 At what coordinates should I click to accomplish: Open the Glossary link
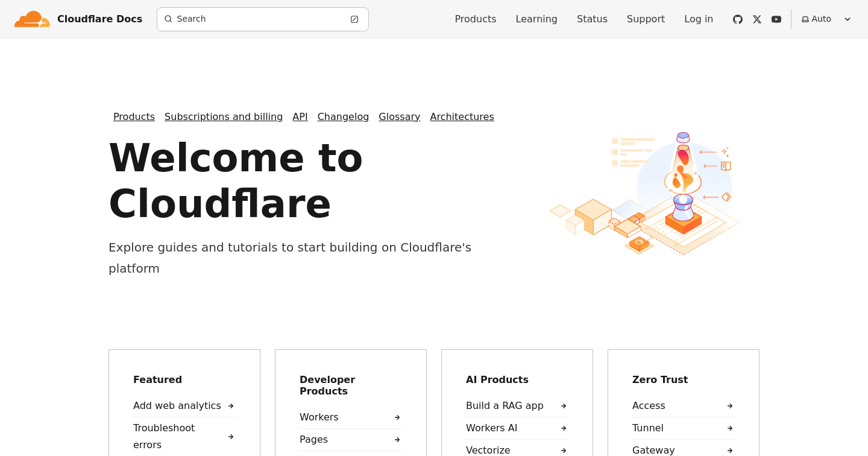[399, 117]
